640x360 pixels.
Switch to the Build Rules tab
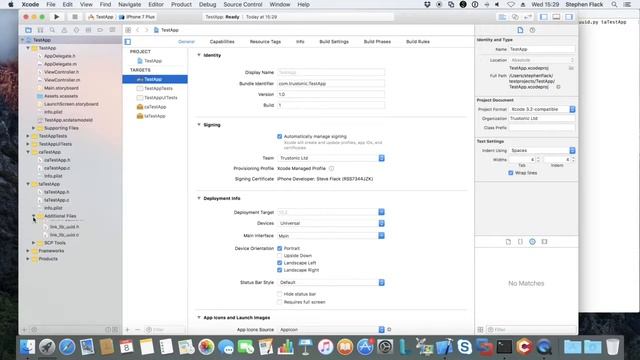418,42
